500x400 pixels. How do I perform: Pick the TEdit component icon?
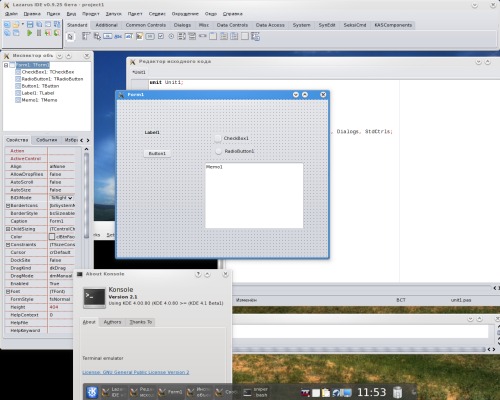(129, 36)
